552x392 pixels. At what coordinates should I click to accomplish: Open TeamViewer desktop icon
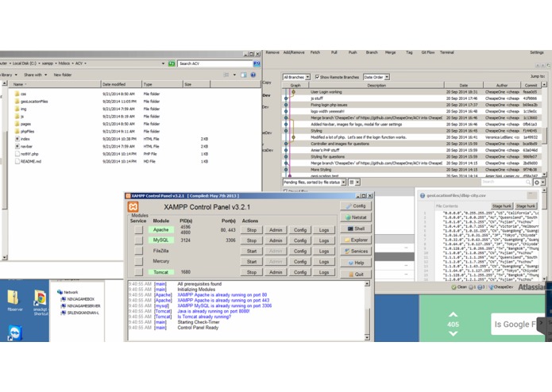pyautogui.click(x=15, y=332)
